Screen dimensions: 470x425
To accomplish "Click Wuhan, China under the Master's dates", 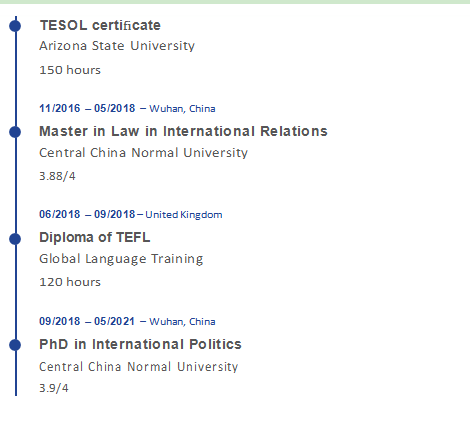I will (x=182, y=109).
